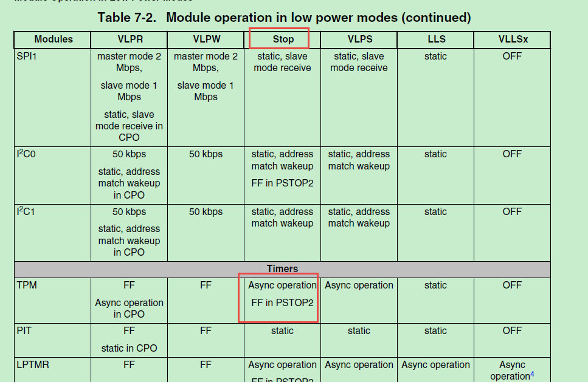
Task: Click the 'Stop' column header
Action: 283,39
